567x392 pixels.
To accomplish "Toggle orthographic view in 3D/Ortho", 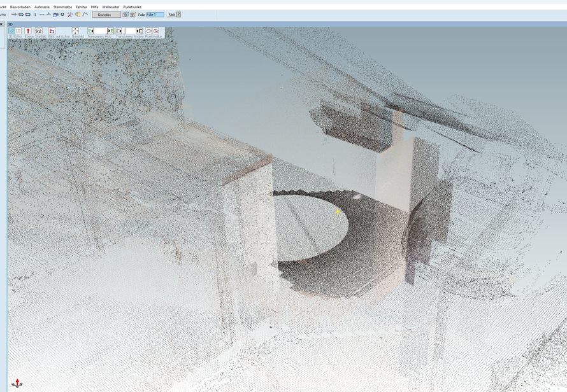I will (18, 31).
